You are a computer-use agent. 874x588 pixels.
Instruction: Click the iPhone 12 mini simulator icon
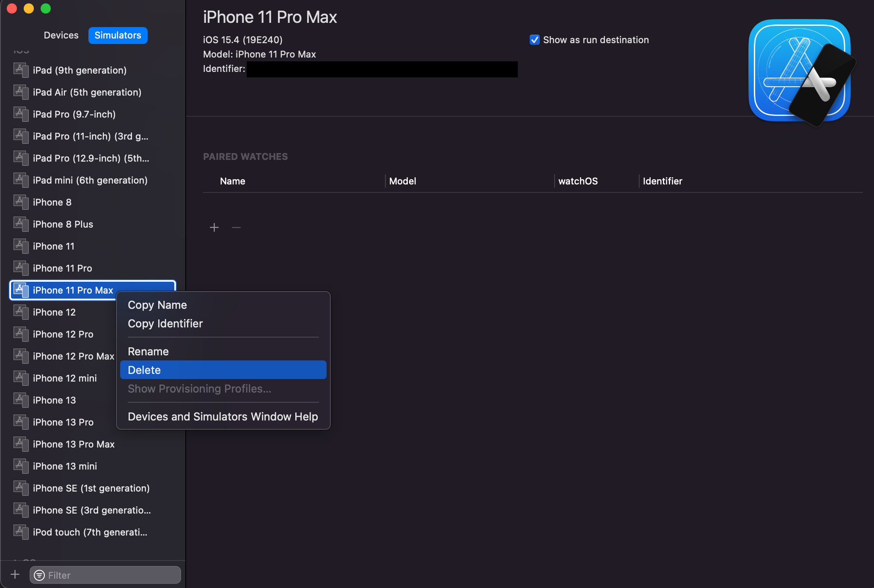coord(21,378)
